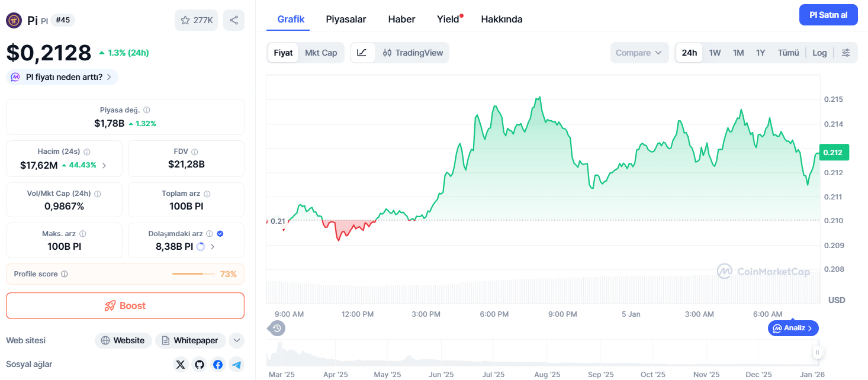
Task: Click info icon next to Hacim (24s)
Action: click(86, 152)
